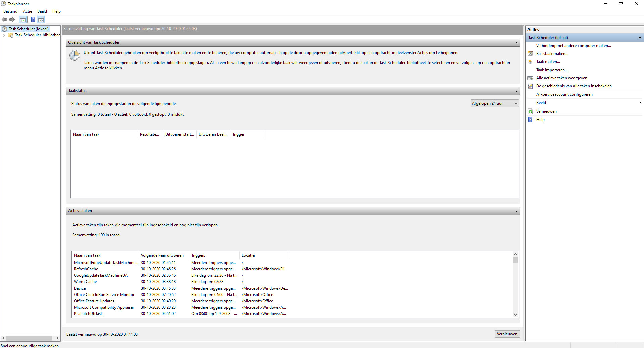Open the Afgelopen 24 uur dropdown
The image size is (644, 348).
[495, 103]
